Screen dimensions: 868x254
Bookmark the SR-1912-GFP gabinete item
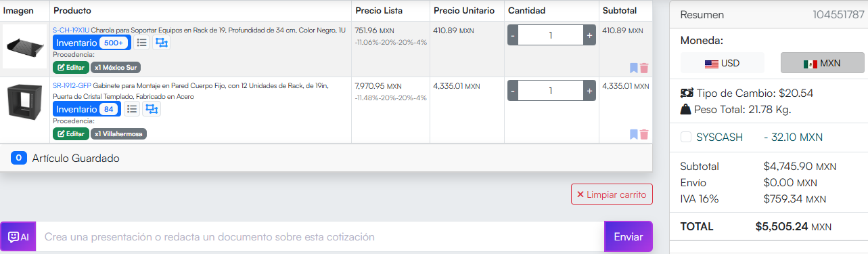[634, 134]
